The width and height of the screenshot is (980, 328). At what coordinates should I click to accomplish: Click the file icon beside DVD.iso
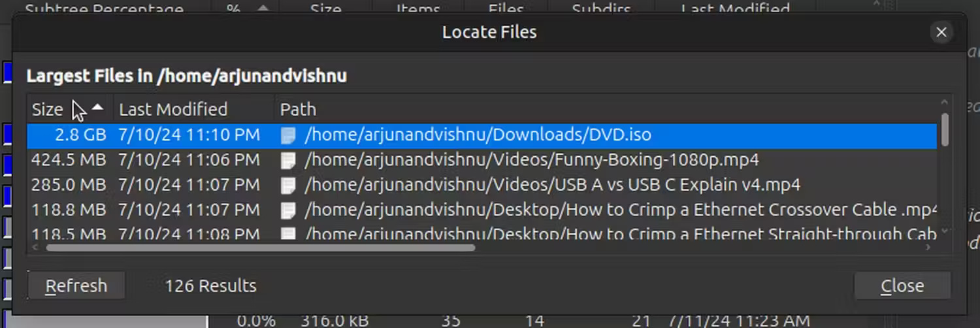coord(288,135)
